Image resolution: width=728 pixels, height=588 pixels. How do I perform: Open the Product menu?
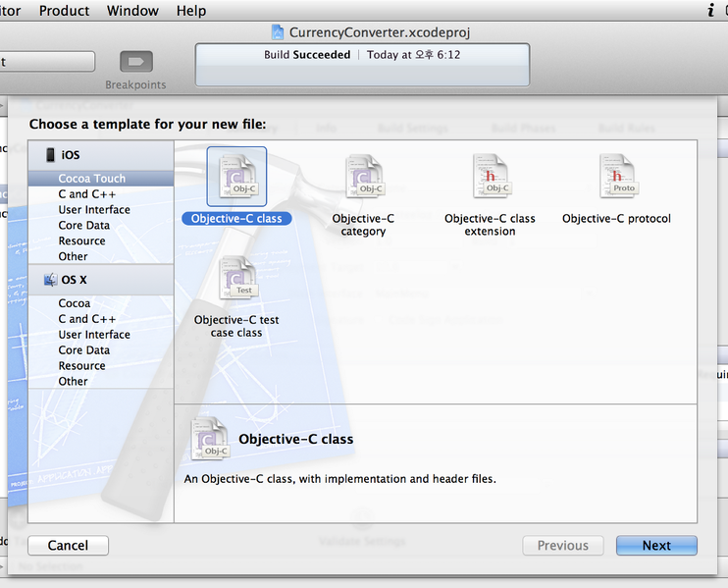[64, 11]
